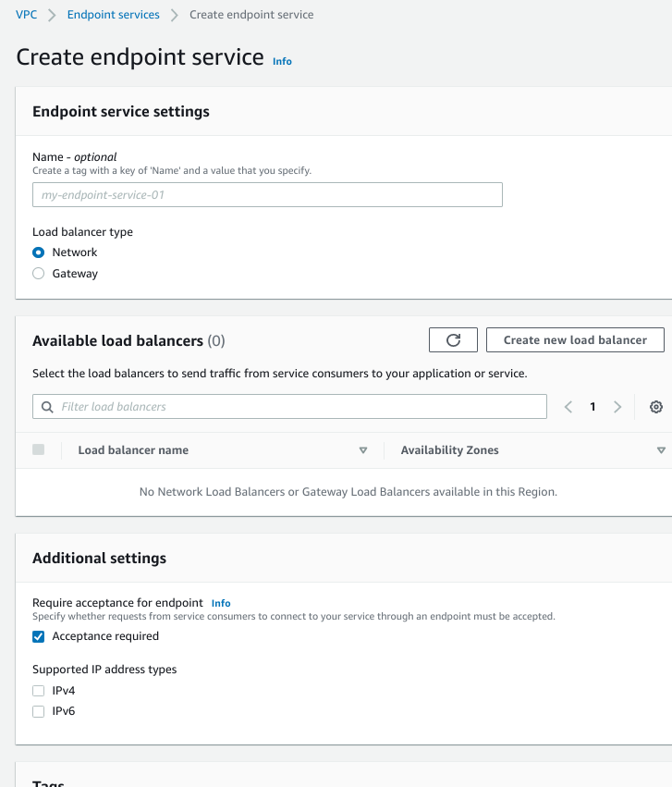Open the VPC breadcrumb link
Image resolution: width=672 pixels, height=787 pixels.
coord(27,15)
